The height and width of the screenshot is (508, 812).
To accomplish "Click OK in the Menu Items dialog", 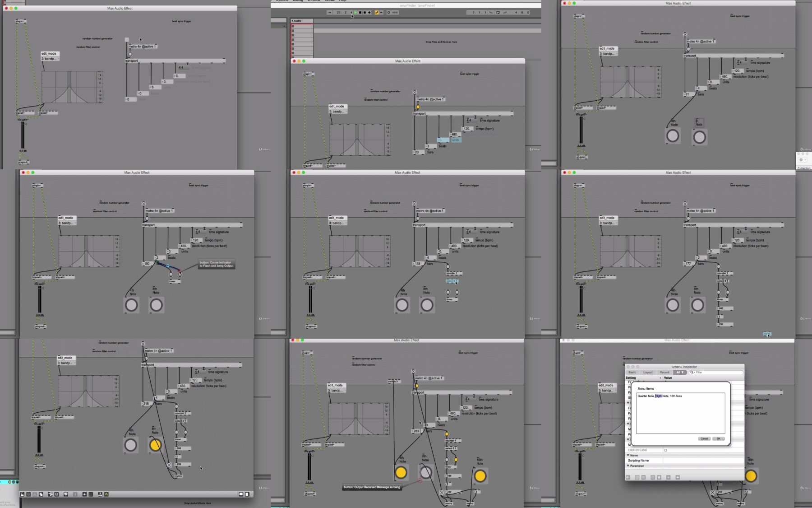I will point(719,438).
